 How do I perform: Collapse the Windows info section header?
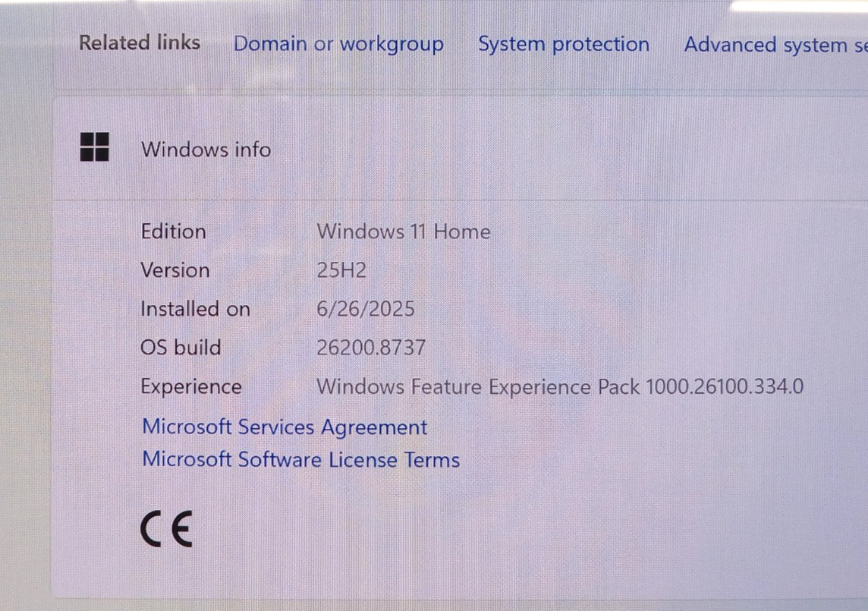(x=461, y=149)
